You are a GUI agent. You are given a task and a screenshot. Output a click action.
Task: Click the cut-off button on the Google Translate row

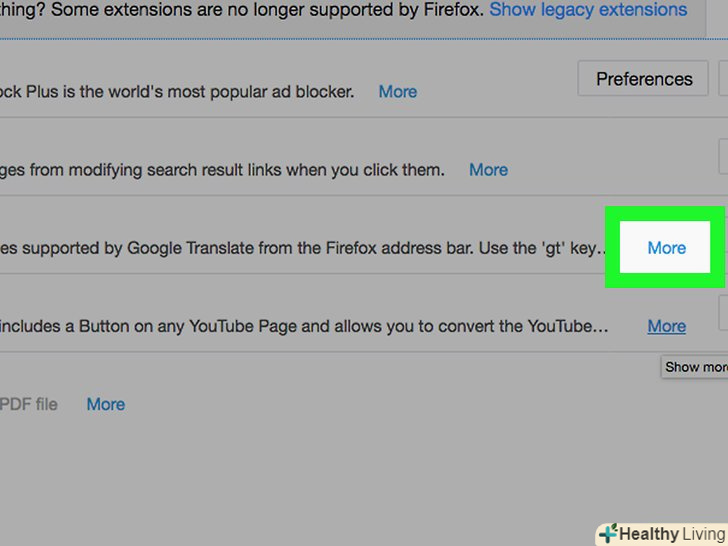click(724, 247)
